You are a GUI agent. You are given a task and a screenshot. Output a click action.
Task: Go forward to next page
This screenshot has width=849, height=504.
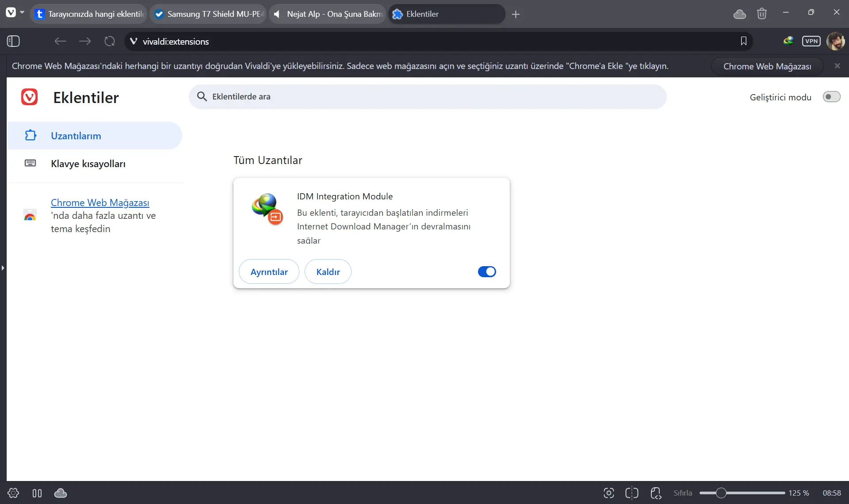click(x=85, y=41)
